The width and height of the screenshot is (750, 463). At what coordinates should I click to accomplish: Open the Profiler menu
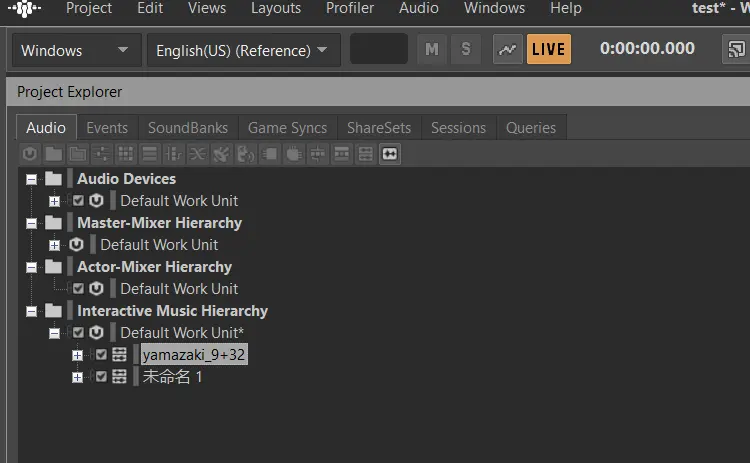(350, 8)
